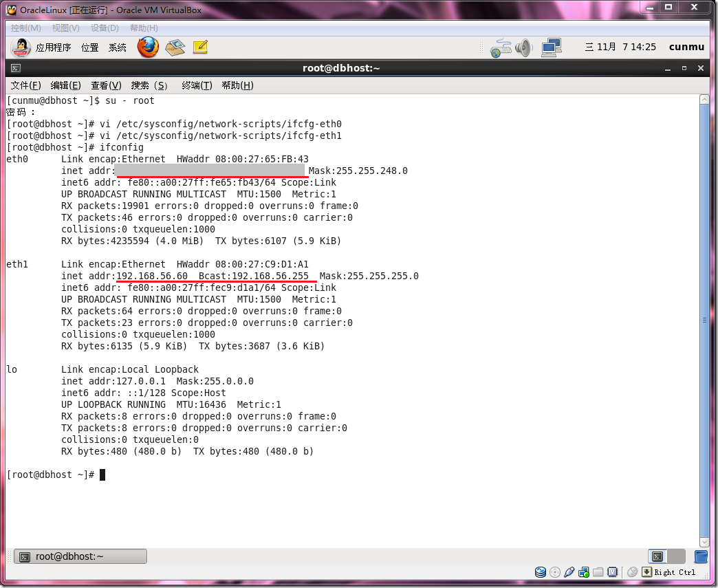Click eth1 address 192.168.56.60 text

point(152,276)
